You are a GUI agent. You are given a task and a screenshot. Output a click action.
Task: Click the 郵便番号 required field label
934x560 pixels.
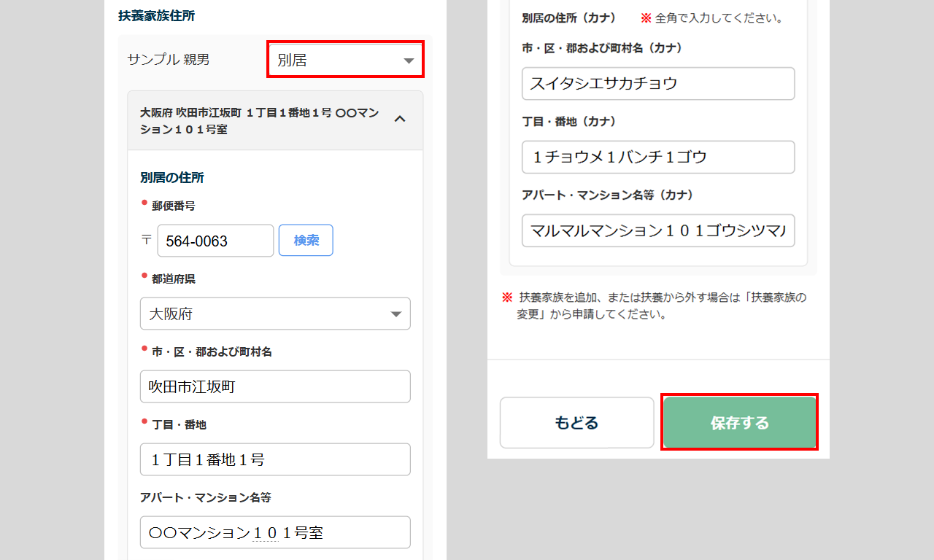173,206
